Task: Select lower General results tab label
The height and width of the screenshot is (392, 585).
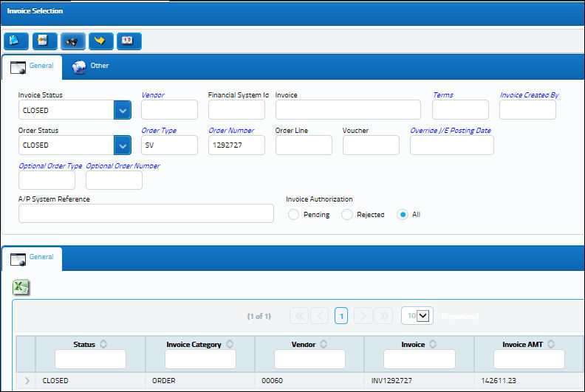Action: [41, 257]
